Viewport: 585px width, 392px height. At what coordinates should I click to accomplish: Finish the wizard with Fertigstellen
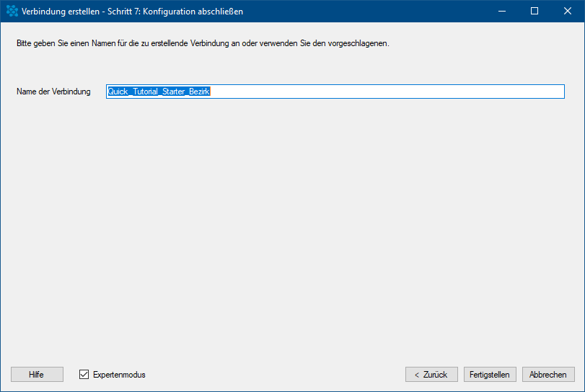pyautogui.click(x=490, y=375)
